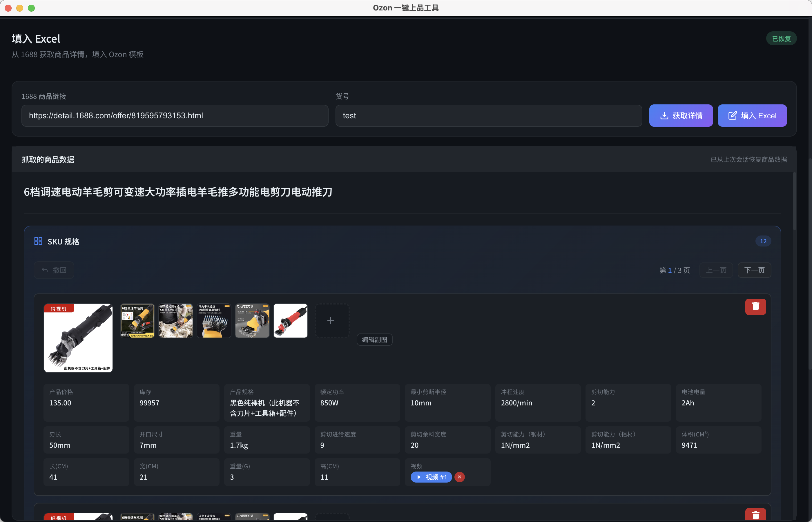Select the red clipper thumbnail

point(291,321)
